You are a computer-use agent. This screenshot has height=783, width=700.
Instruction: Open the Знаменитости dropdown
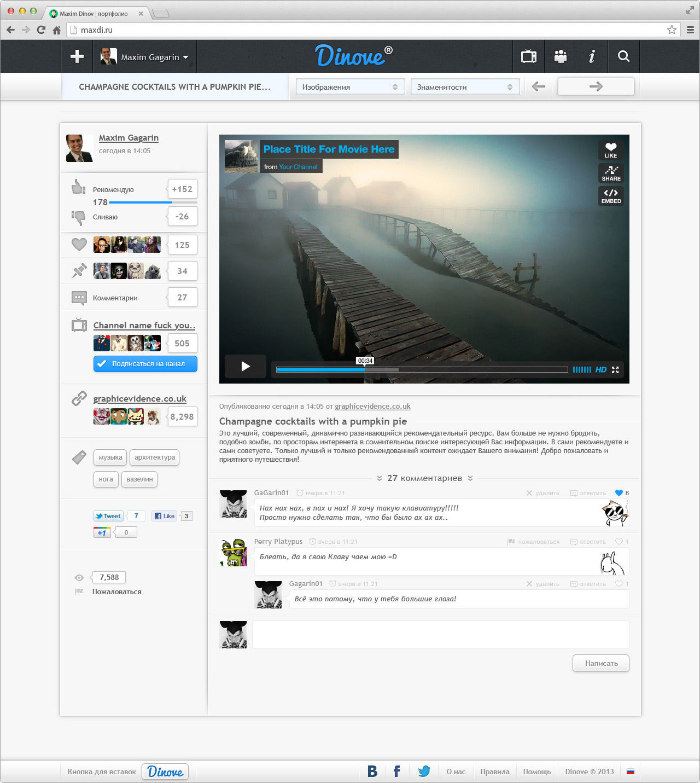465,87
